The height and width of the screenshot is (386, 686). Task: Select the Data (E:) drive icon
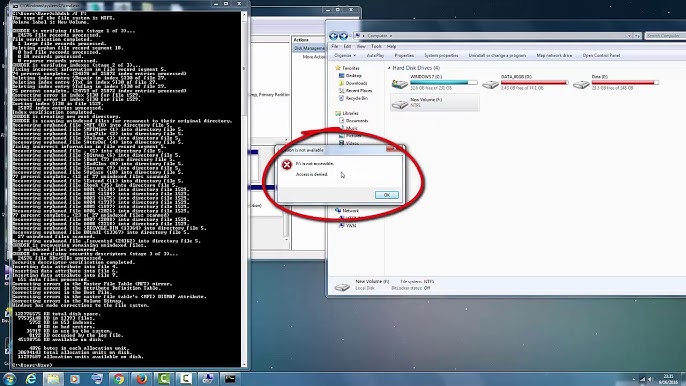coord(581,84)
